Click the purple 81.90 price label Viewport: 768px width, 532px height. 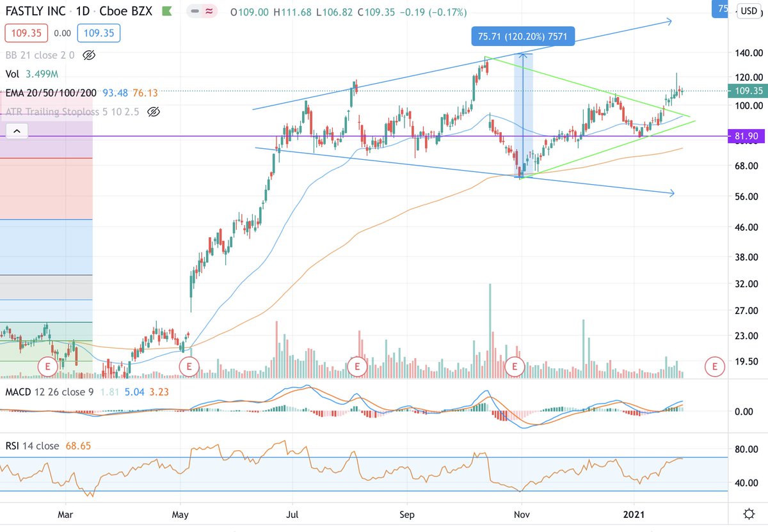click(746, 136)
